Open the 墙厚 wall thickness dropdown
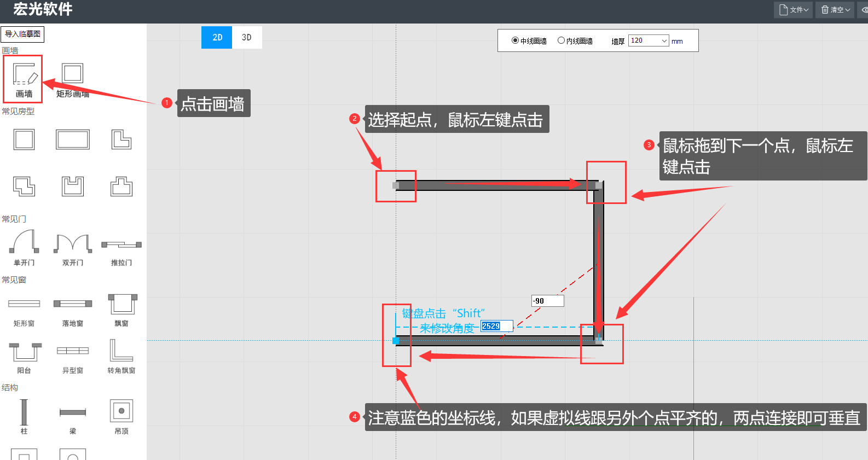 pyautogui.click(x=649, y=40)
